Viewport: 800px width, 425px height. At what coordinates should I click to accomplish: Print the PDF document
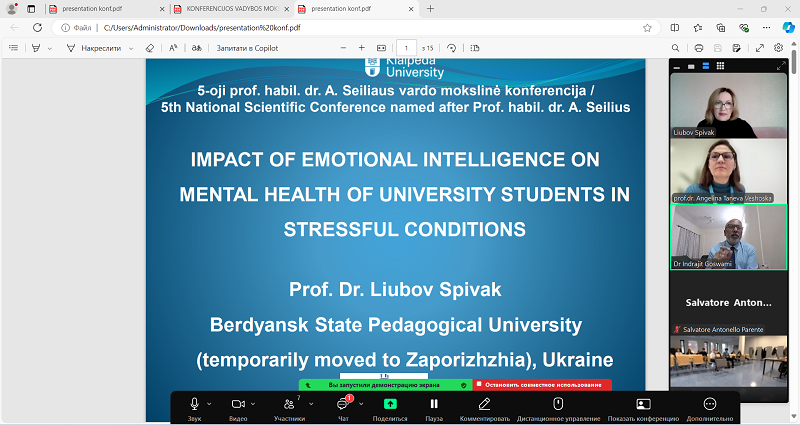coord(699,48)
